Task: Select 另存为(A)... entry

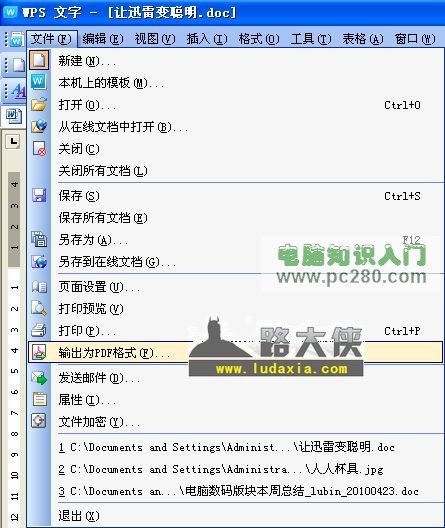Action: (x=236, y=240)
